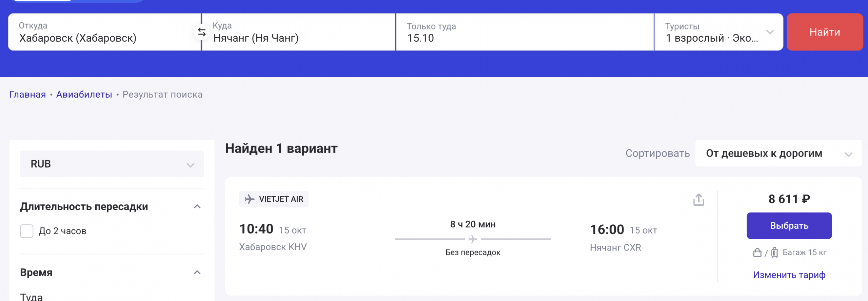The height and width of the screenshot is (301, 868).
Task: Click the hand luggage bag icon
Action: coord(757,253)
